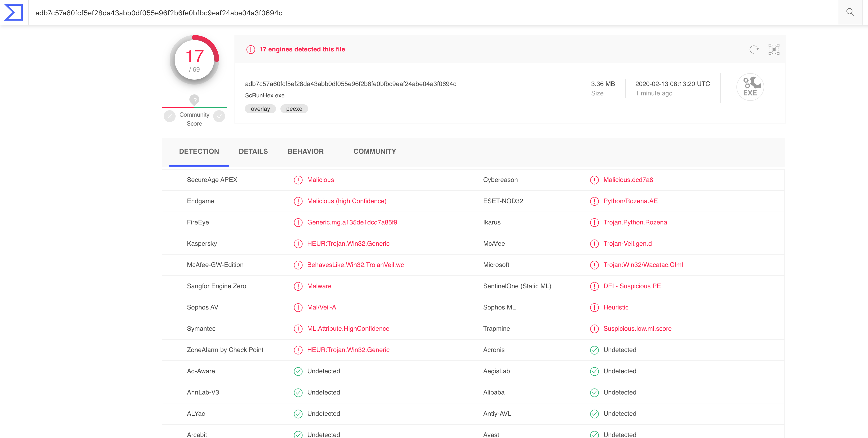Switch to the DETAILS tab
Screen dimensions: 868x438
click(x=253, y=152)
